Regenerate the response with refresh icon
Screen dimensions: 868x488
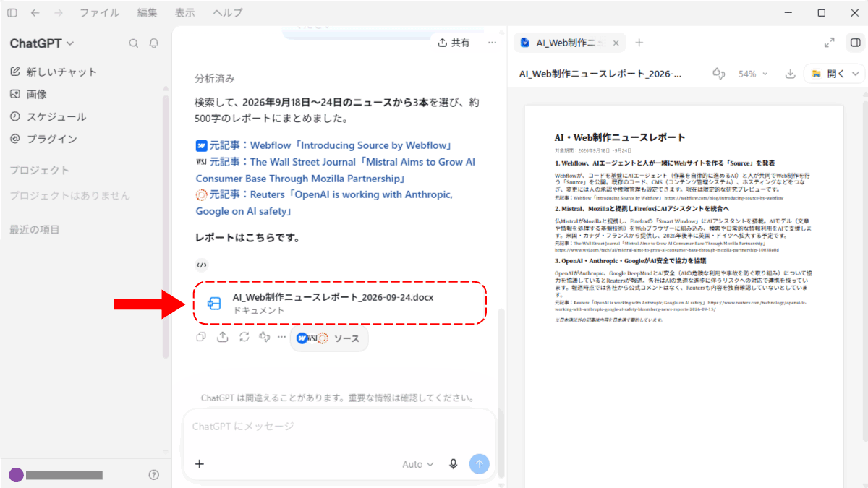[x=244, y=337]
